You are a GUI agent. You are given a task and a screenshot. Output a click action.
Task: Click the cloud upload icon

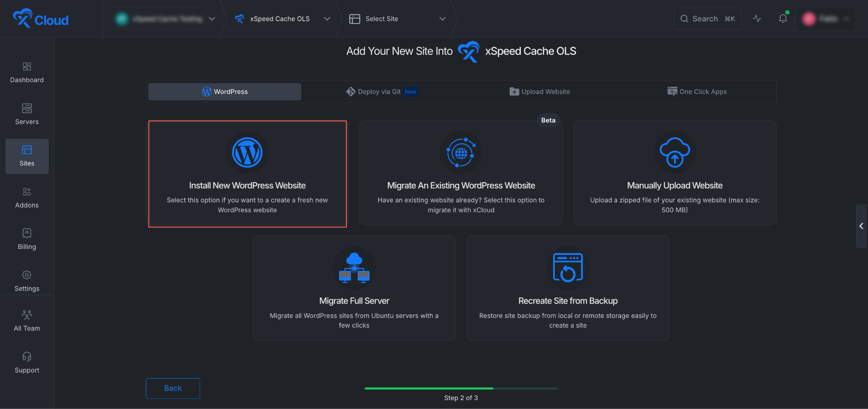(x=675, y=152)
